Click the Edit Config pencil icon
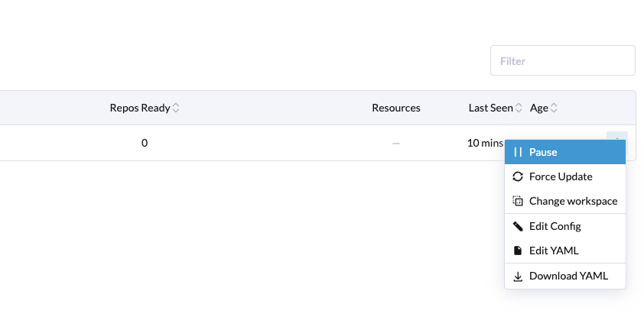The width and height of the screenshot is (644, 333). tap(518, 226)
